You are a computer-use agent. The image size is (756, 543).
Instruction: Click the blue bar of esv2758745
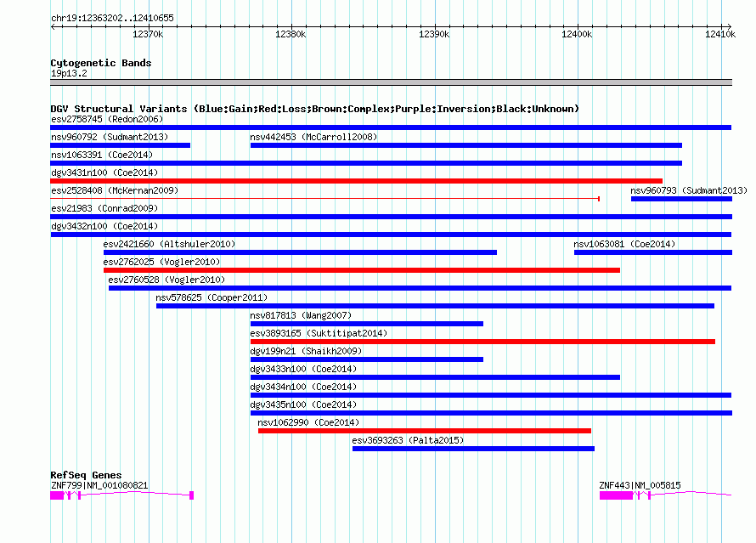pyautogui.click(x=391, y=127)
